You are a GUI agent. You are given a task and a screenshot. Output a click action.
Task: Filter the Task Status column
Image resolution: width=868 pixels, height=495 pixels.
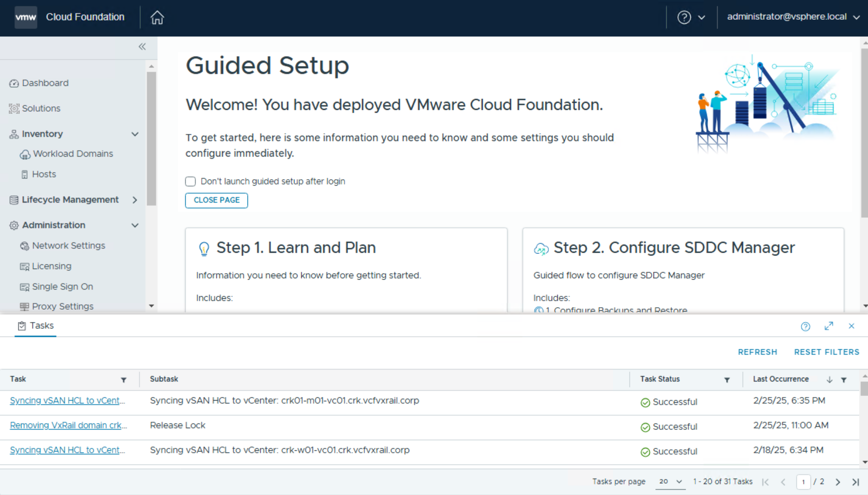(727, 380)
